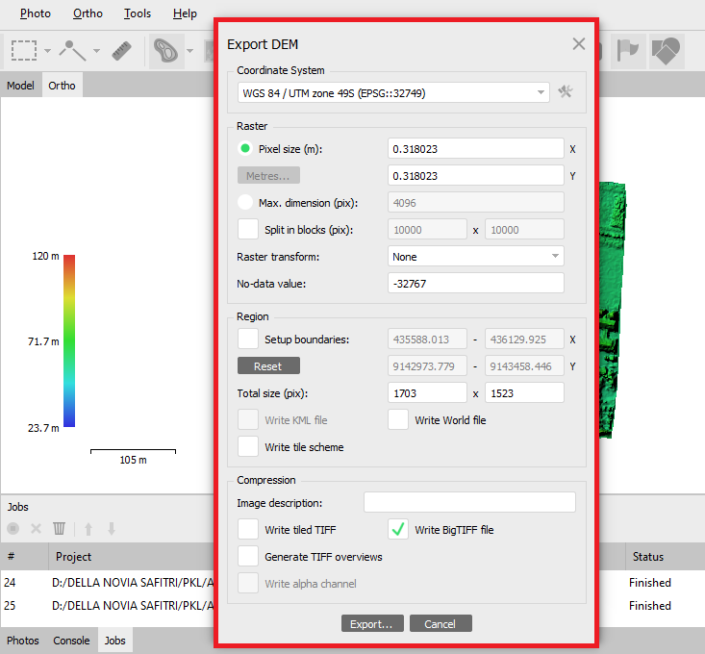This screenshot has width=705, height=654.
Task: Open the rectangle selection tool dropdown arrow
Action: pos(47,50)
